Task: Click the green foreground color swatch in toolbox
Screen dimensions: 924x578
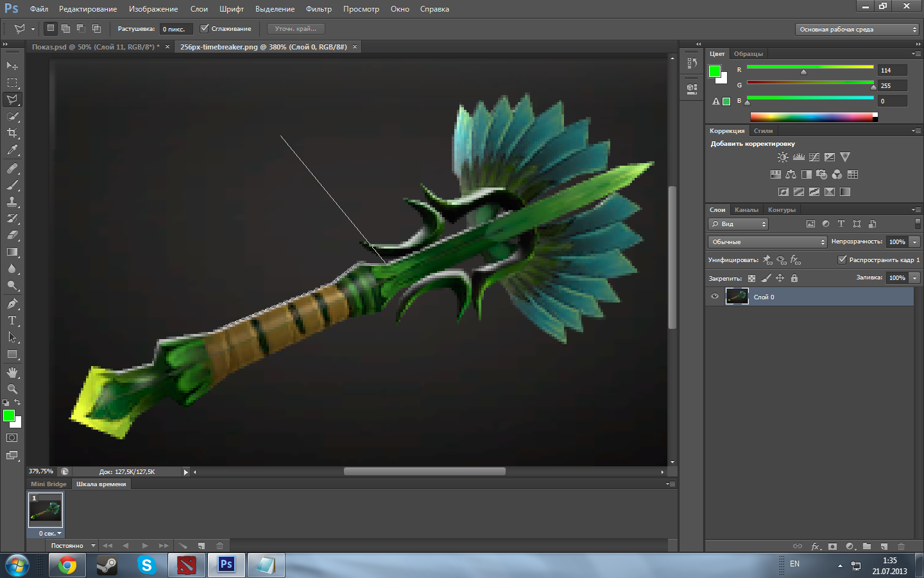Action: coord(8,416)
